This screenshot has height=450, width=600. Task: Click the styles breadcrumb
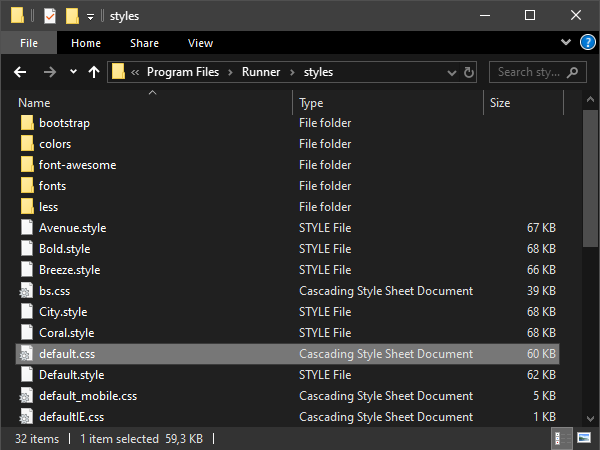(318, 72)
